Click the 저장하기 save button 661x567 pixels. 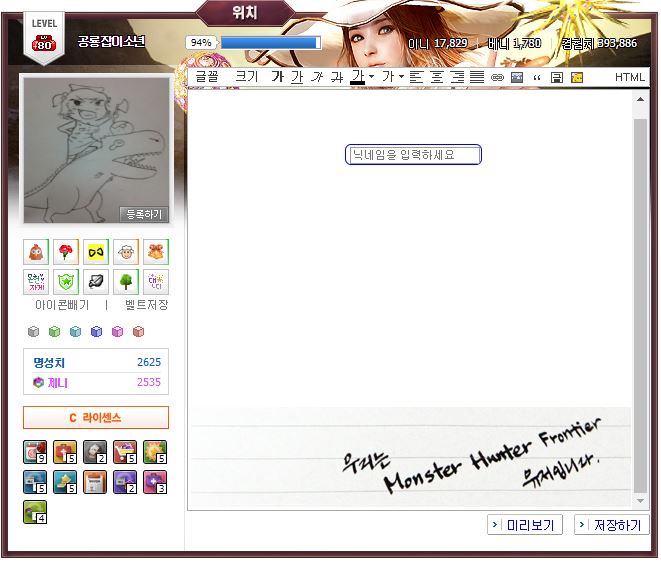coord(612,525)
